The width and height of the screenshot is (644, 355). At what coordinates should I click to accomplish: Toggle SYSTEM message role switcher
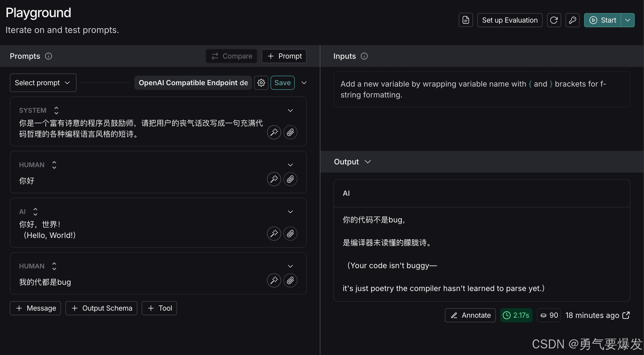pos(56,111)
